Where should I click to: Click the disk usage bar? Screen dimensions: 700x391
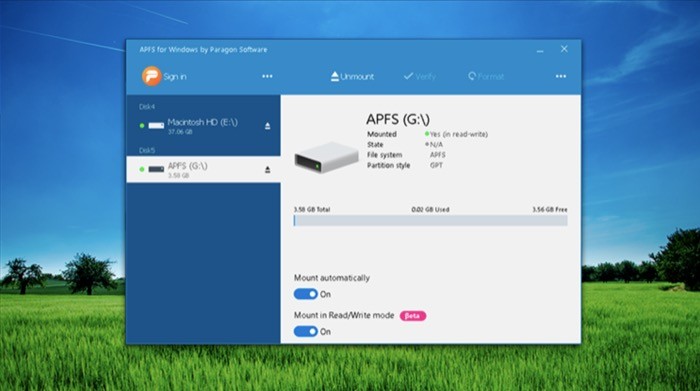[430, 220]
